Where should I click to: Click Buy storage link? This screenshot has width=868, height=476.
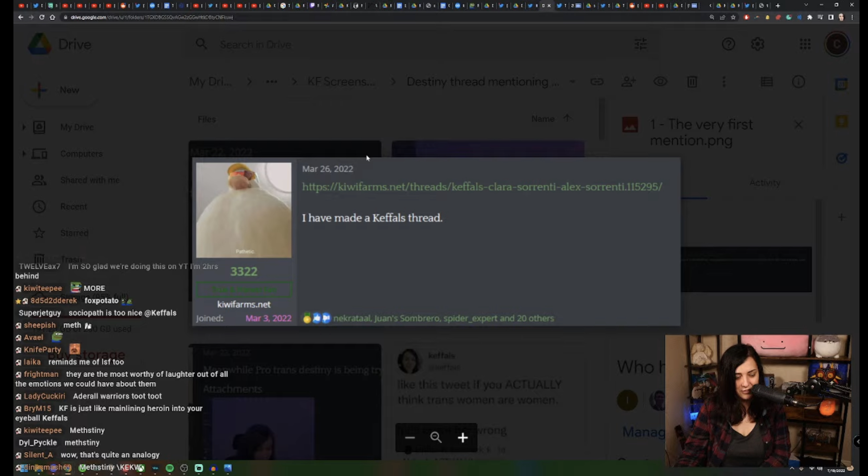point(87,354)
